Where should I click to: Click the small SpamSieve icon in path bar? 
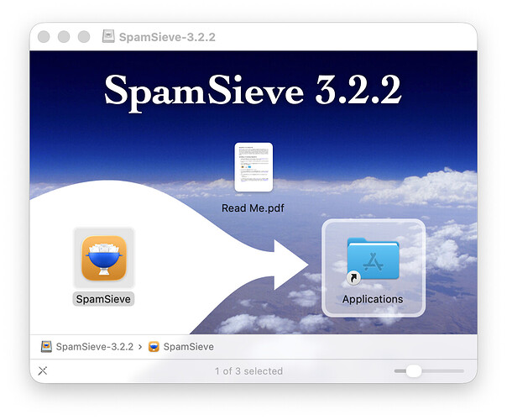tap(154, 347)
